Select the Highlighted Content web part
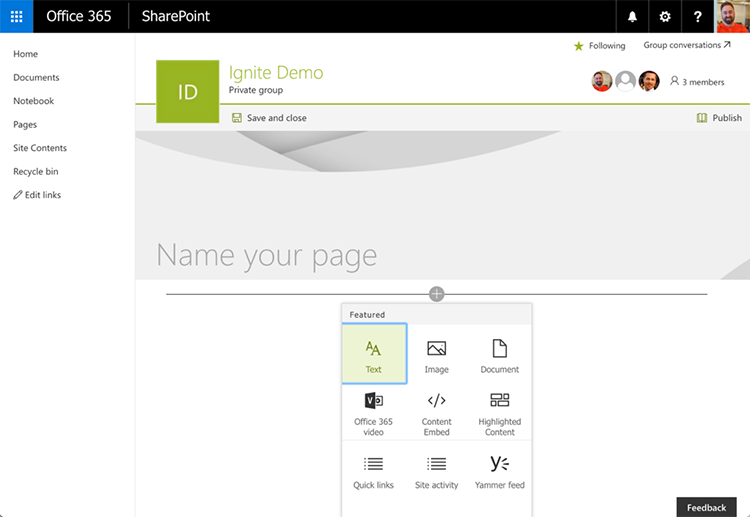 point(499,414)
